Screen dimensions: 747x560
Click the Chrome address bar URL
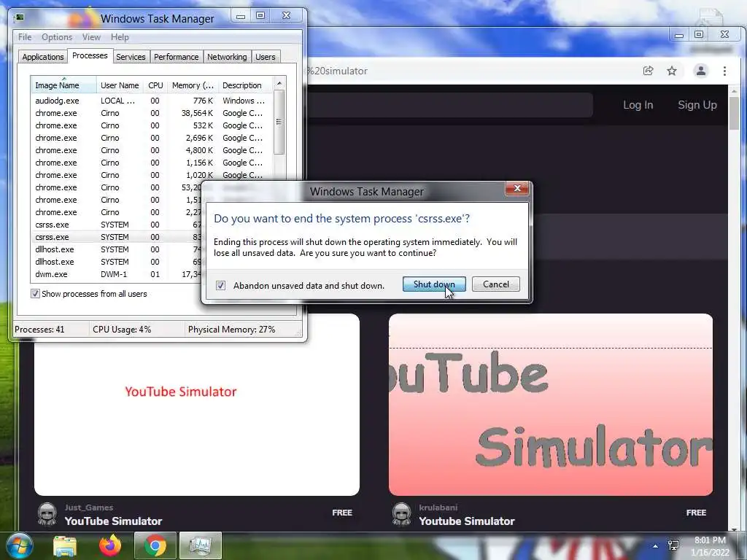pyautogui.click(x=337, y=71)
